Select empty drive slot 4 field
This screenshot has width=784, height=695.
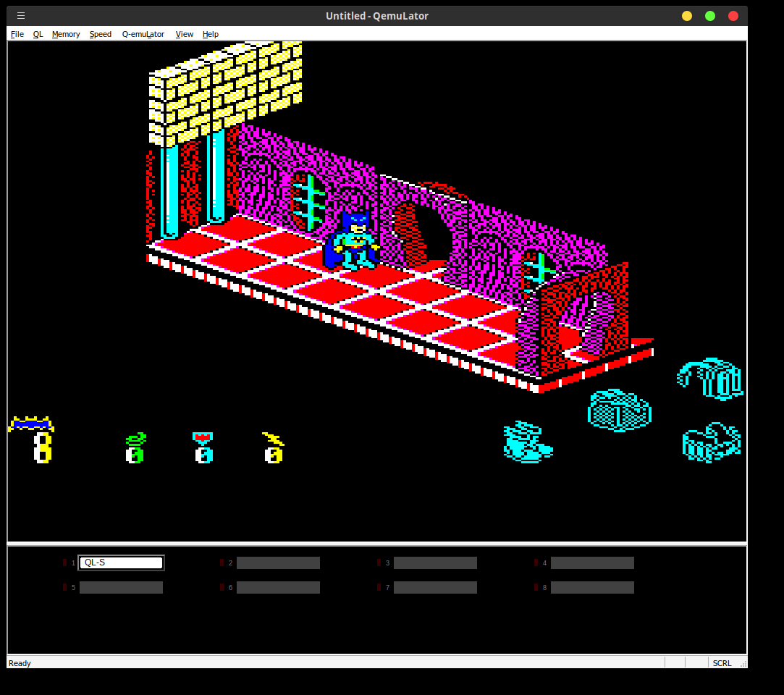[x=592, y=563]
